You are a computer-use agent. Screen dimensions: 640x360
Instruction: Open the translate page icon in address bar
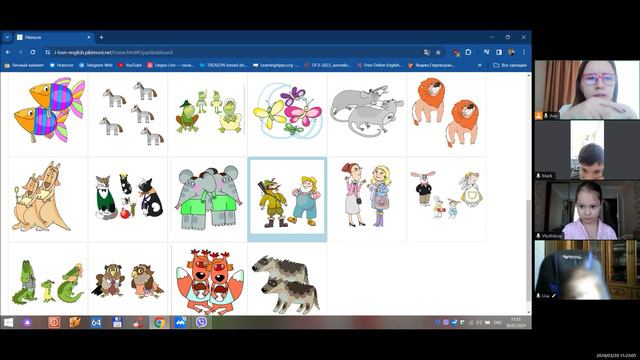(x=427, y=52)
